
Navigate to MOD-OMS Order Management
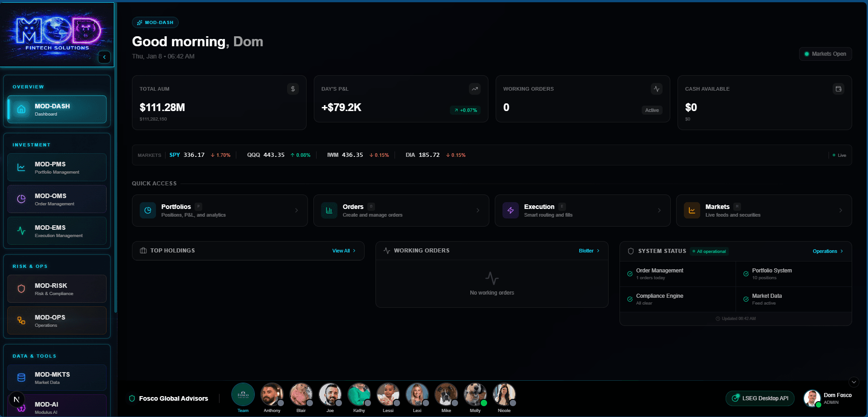[x=57, y=199]
